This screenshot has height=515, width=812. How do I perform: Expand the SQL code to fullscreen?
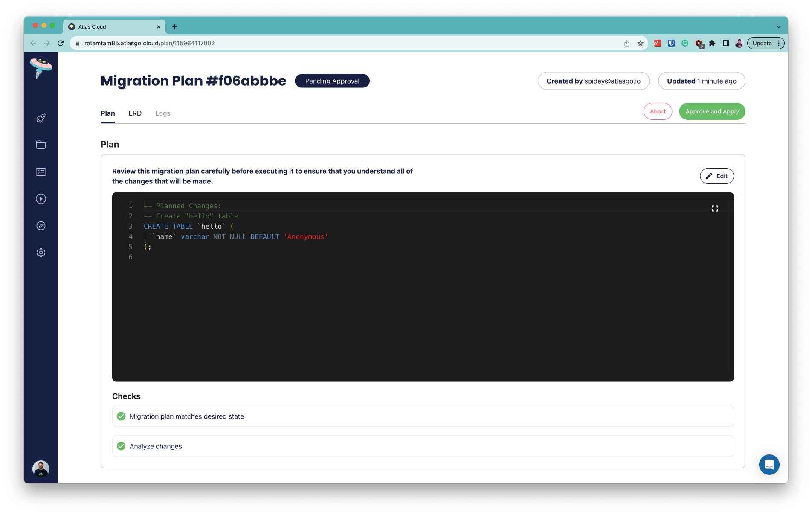(x=715, y=208)
